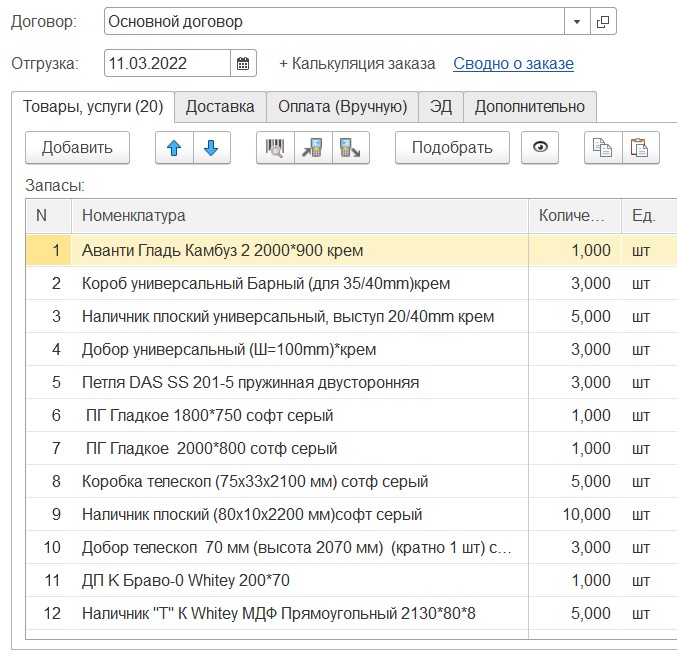677x658 pixels.
Task: Move the selected row down with the arrow
Action: pyautogui.click(x=211, y=148)
